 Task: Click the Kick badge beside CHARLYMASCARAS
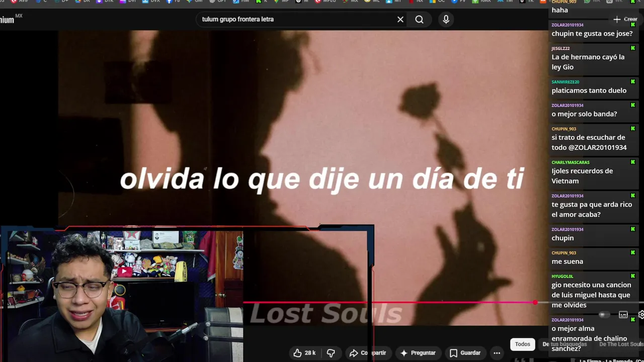click(633, 162)
